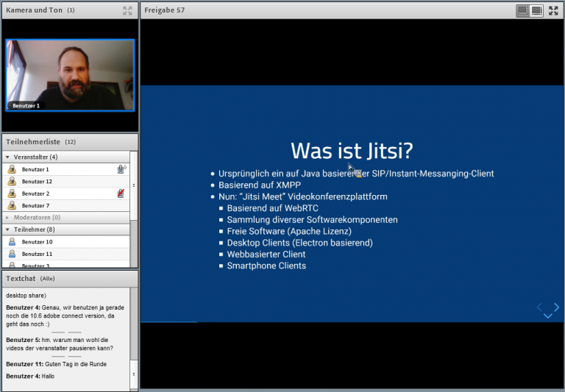Collapse the Veranstalter (4) group

point(7,157)
